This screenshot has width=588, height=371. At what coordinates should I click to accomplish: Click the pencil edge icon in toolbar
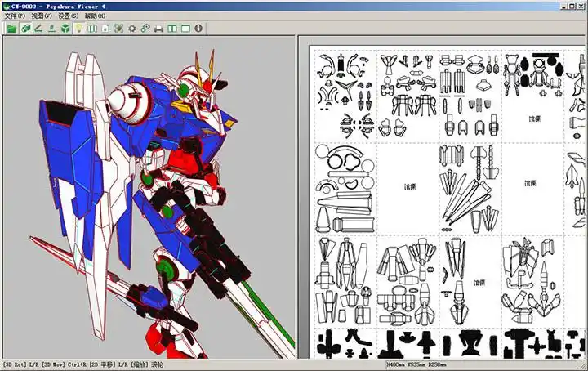click(x=38, y=29)
